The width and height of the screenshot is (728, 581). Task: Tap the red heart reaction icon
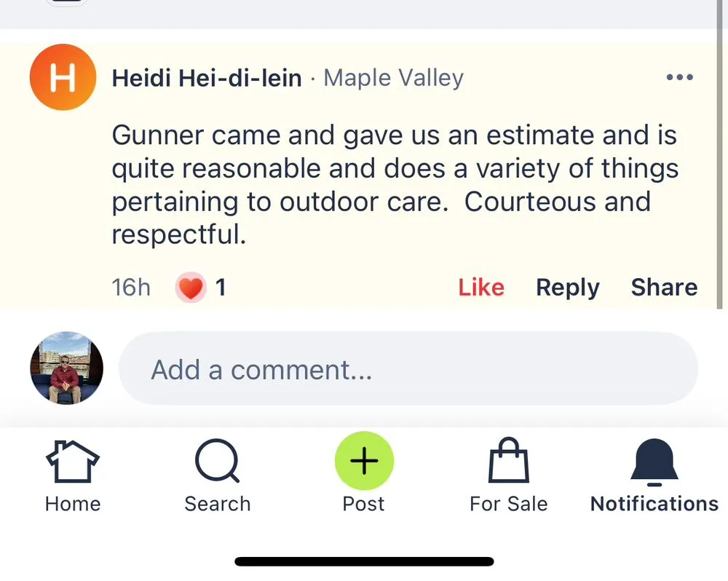pyautogui.click(x=191, y=288)
